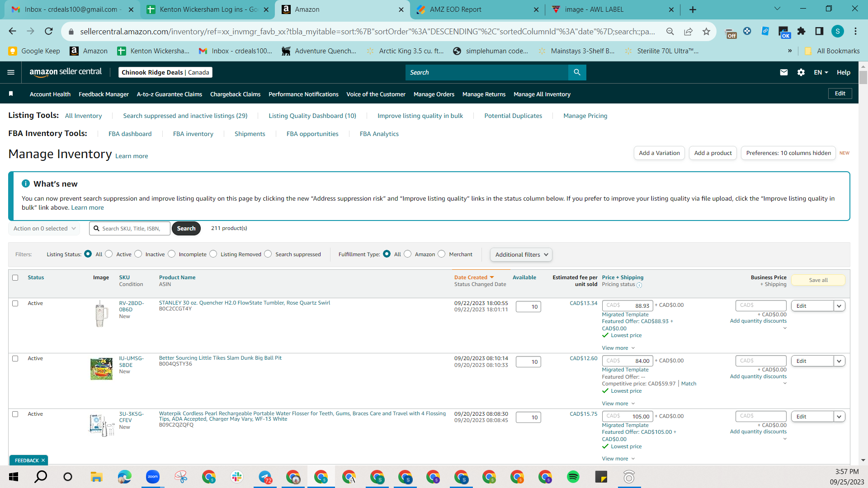Click the Search SKU, Title, ISBN field
This screenshot has width=868, height=488.
tap(130, 229)
